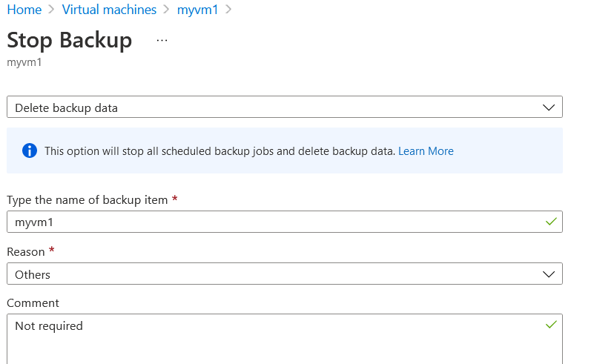The width and height of the screenshot is (614, 364).
Task: Click the breadcrumb chevron after Home
Action: pyautogui.click(x=51, y=10)
